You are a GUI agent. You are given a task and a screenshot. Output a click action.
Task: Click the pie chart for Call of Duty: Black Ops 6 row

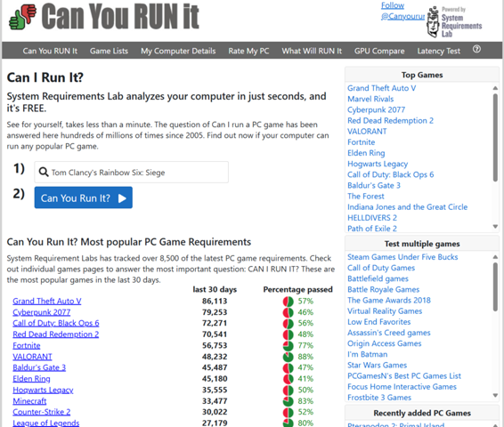288,323
